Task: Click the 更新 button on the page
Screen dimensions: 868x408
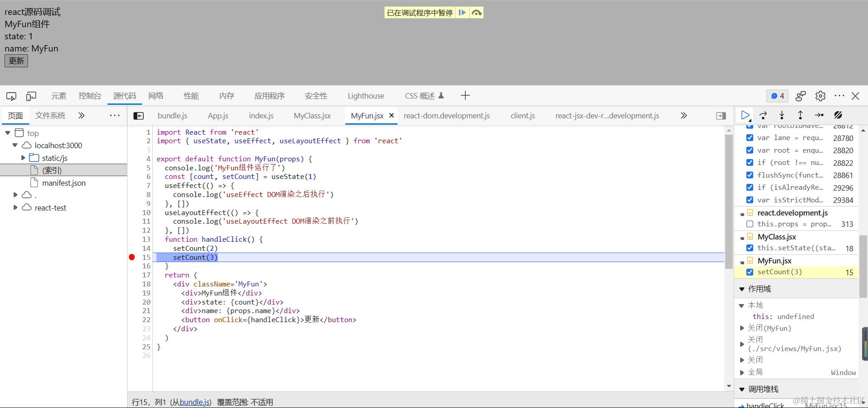Action: 16,61
